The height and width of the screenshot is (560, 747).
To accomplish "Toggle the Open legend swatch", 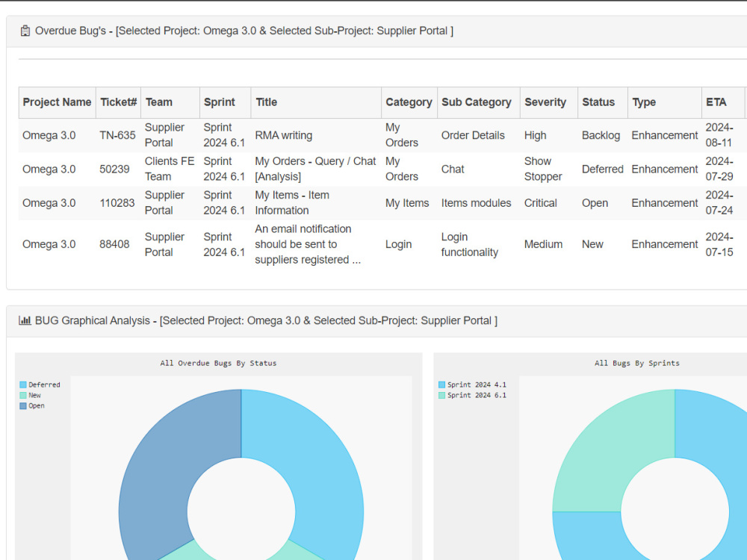I will [23, 405].
